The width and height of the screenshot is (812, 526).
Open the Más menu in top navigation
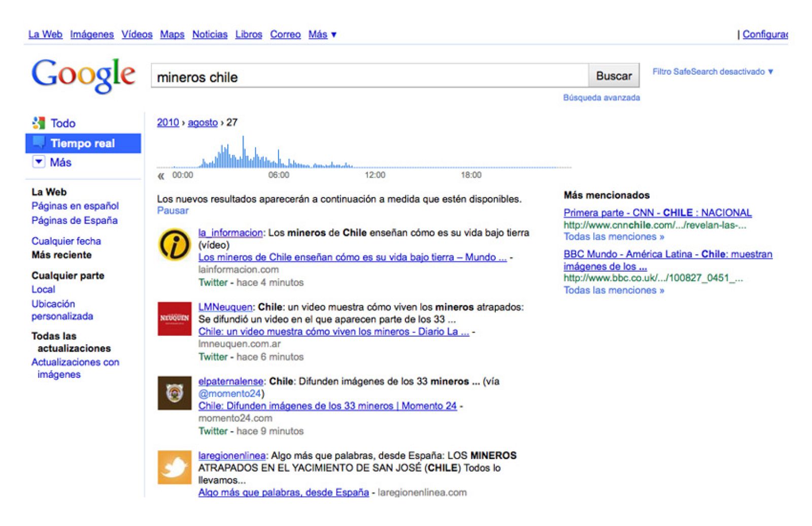pos(322,35)
